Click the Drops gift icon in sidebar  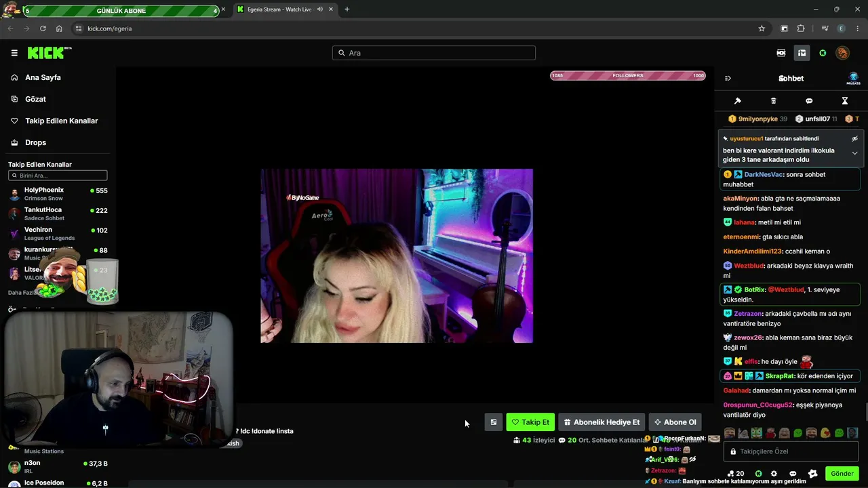click(x=14, y=142)
